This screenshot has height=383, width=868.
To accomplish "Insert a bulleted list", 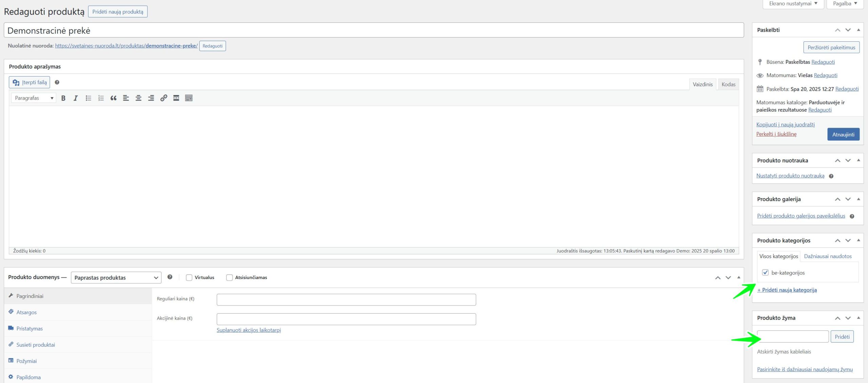I will [x=88, y=98].
